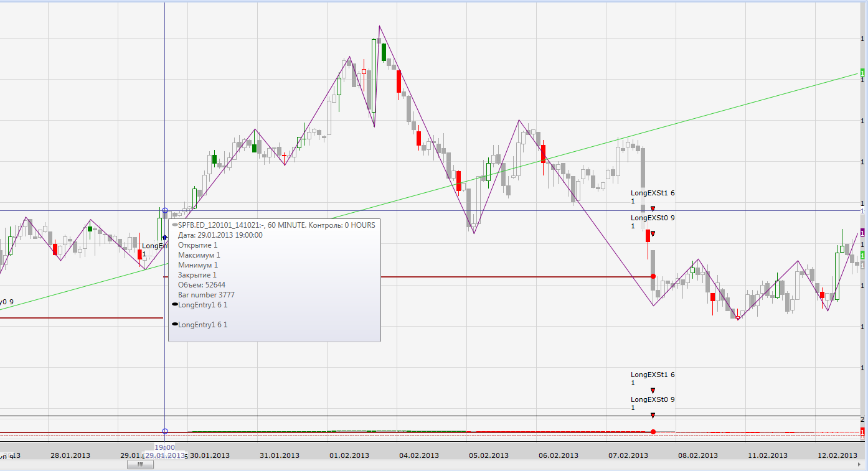
Task: Click the 'Дата: 29.01.2013 19:00:00' tooltip line
Action: pos(220,235)
